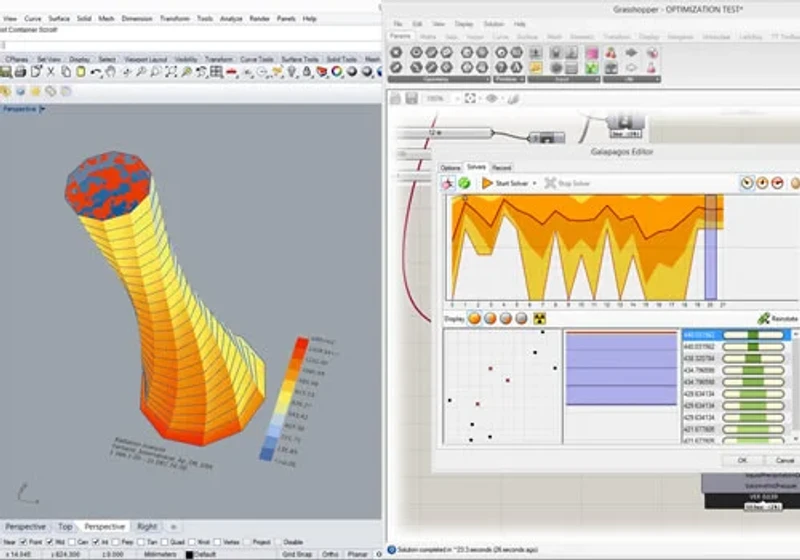Select the highlighted first genome row in Galapagos list
The height and width of the screenshot is (560, 800).
point(736,335)
